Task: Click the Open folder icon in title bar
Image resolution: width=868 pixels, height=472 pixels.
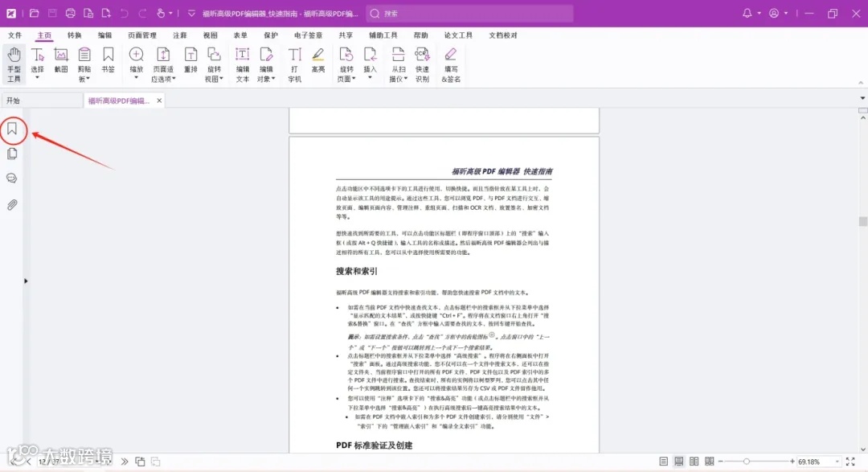Action: [x=34, y=14]
